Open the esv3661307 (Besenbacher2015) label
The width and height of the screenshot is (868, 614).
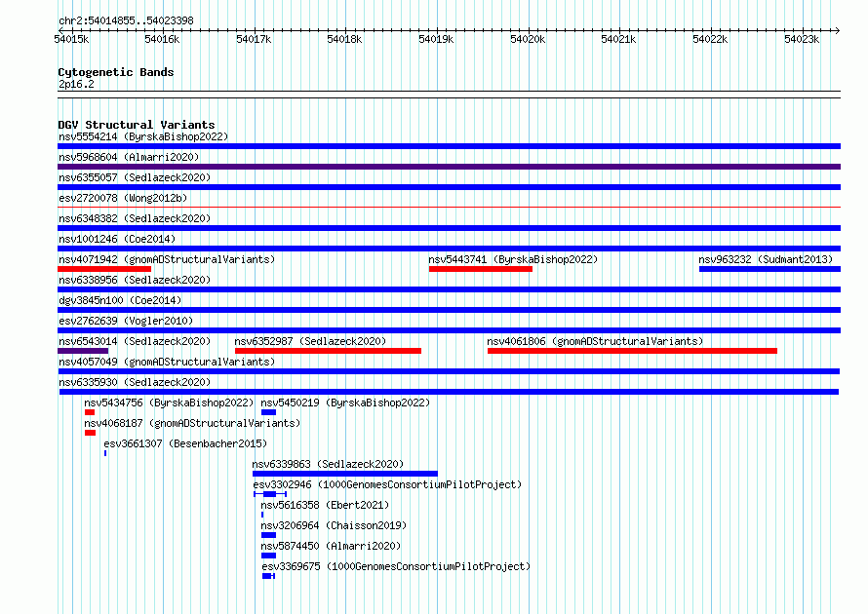point(185,443)
